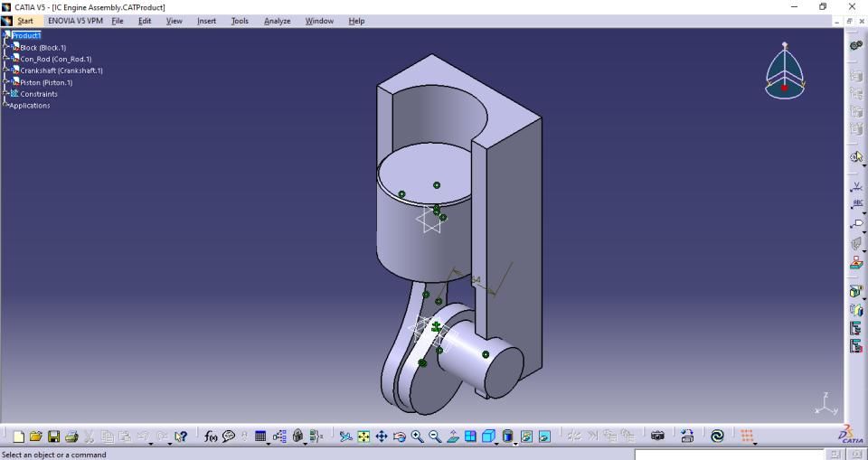
Task: Select the Fly mode airplane icon
Action: (345, 437)
